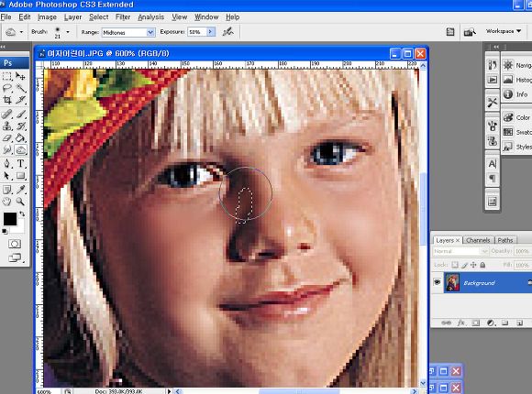
Task: Click the Exposure value field
Action: (197, 32)
